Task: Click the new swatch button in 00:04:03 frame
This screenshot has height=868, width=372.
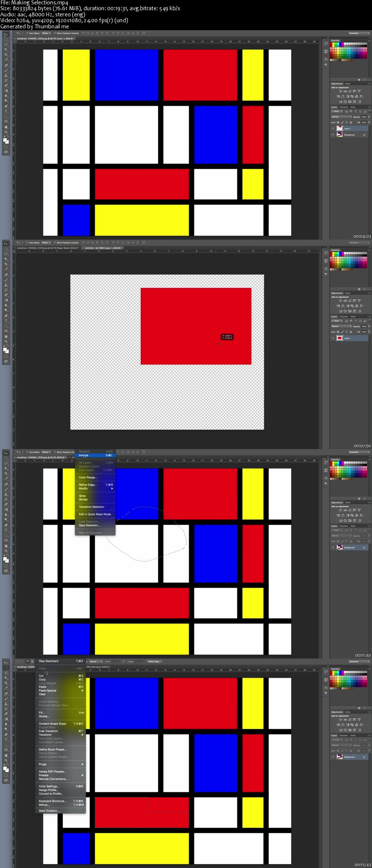Action: pyautogui.click(x=359, y=80)
